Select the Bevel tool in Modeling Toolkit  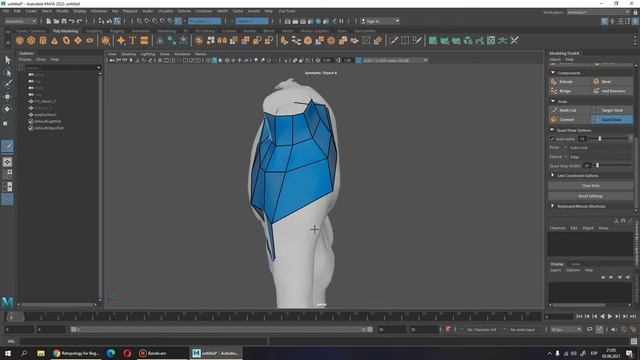(x=611, y=82)
